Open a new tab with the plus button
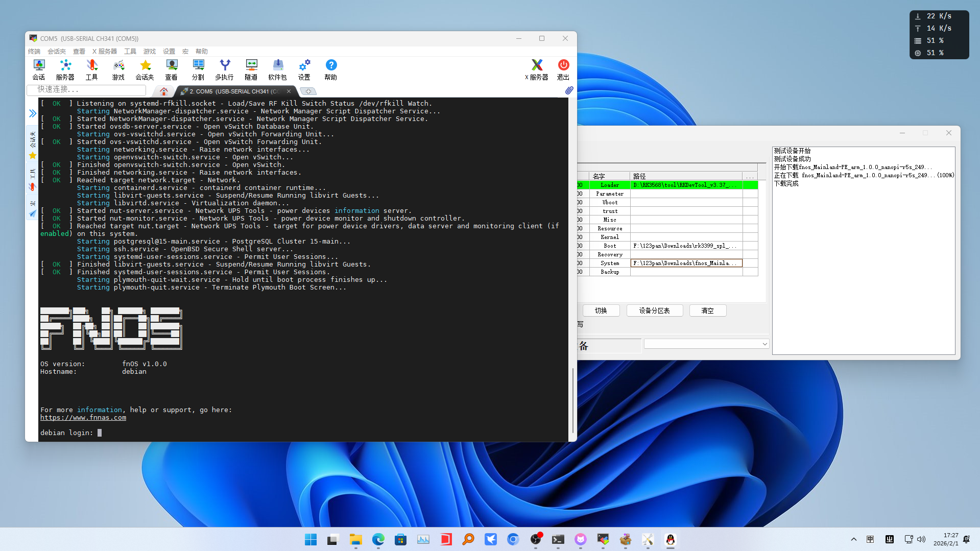Image resolution: width=980 pixels, height=551 pixels. pos(308,91)
